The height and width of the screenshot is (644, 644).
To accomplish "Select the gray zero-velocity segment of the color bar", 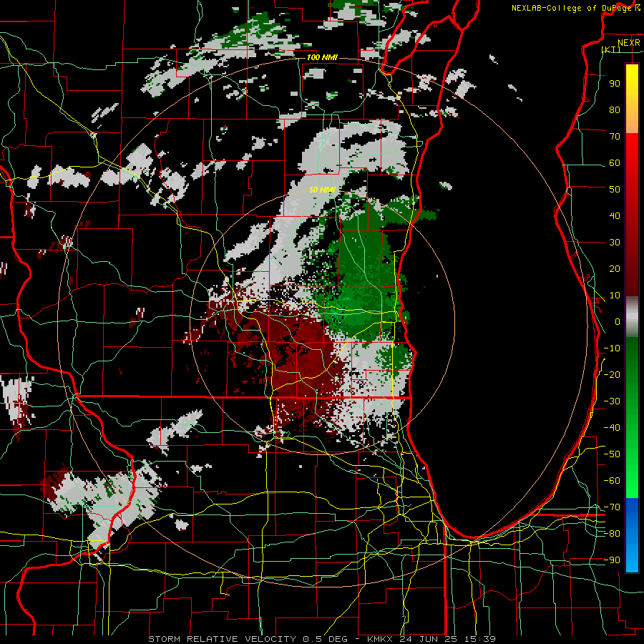I will coord(632,317).
